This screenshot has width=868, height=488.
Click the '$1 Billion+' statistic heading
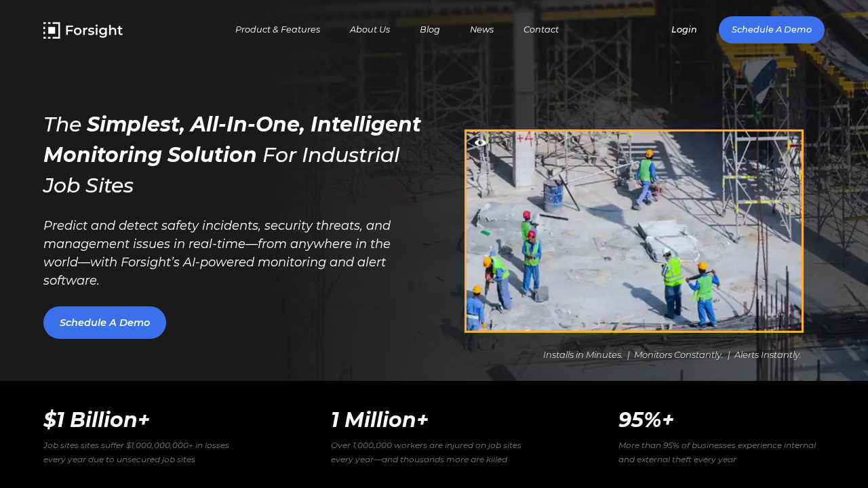[x=96, y=419]
